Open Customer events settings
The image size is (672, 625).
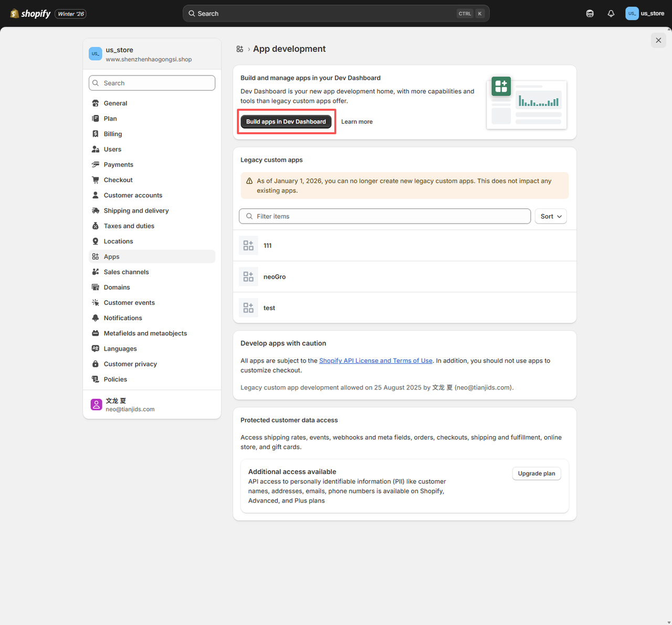tap(129, 303)
